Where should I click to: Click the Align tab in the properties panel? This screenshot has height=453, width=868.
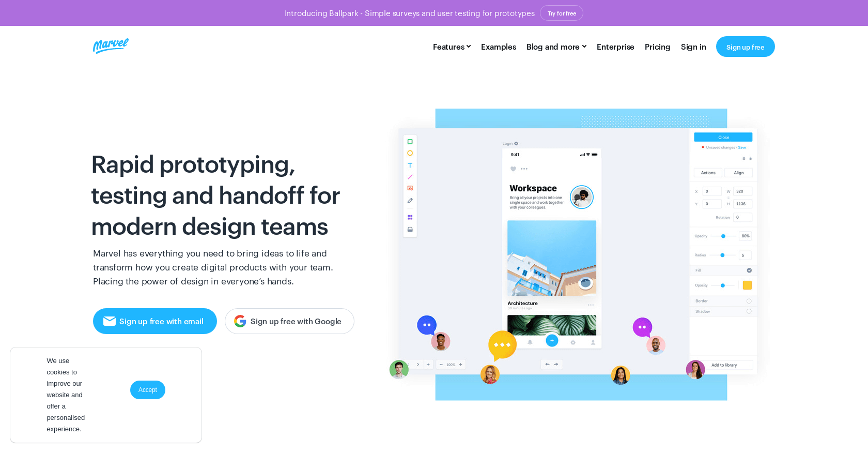click(x=739, y=173)
